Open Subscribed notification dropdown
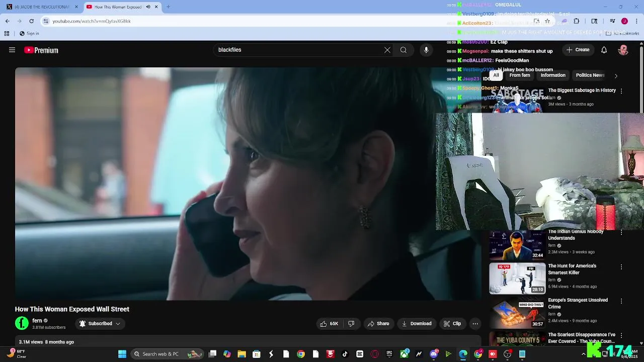Image resolution: width=644 pixels, height=362 pixels. click(100, 324)
